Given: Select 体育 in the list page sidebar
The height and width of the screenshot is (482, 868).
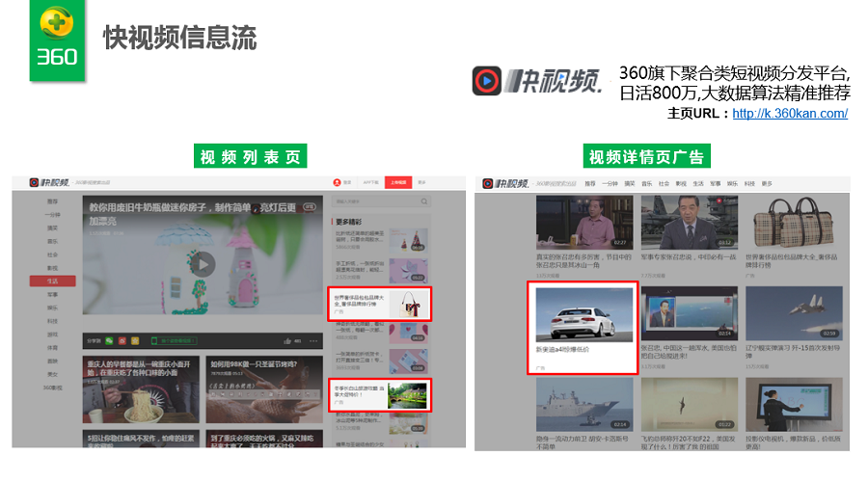Looking at the screenshot, I should pyautogui.click(x=53, y=348).
